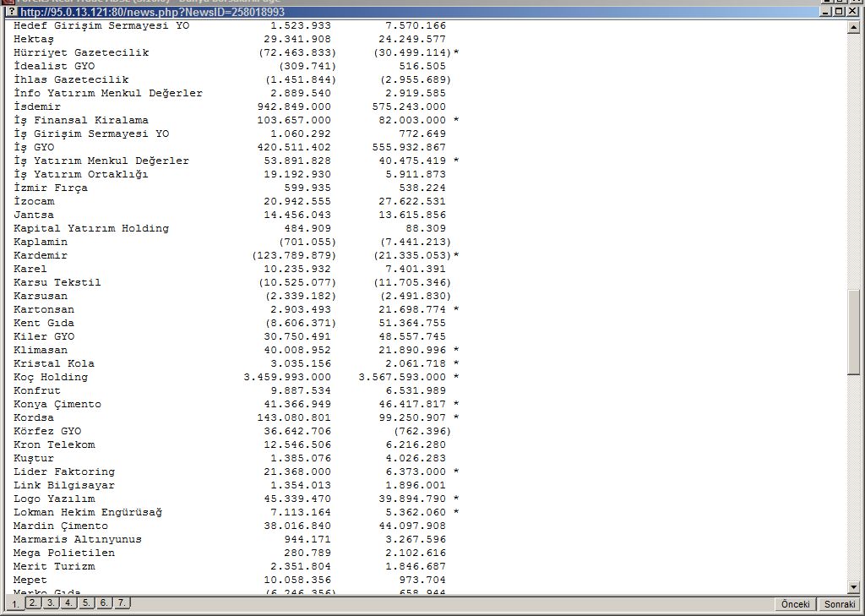This screenshot has width=865, height=616.
Task: Click the help question mark icon in title bar
Action: click(x=12, y=12)
